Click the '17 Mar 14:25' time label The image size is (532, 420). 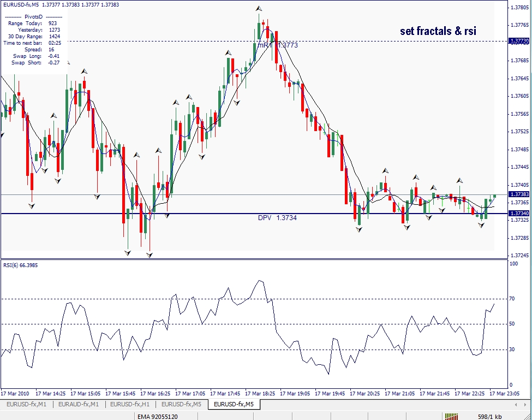click(x=51, y=394)
